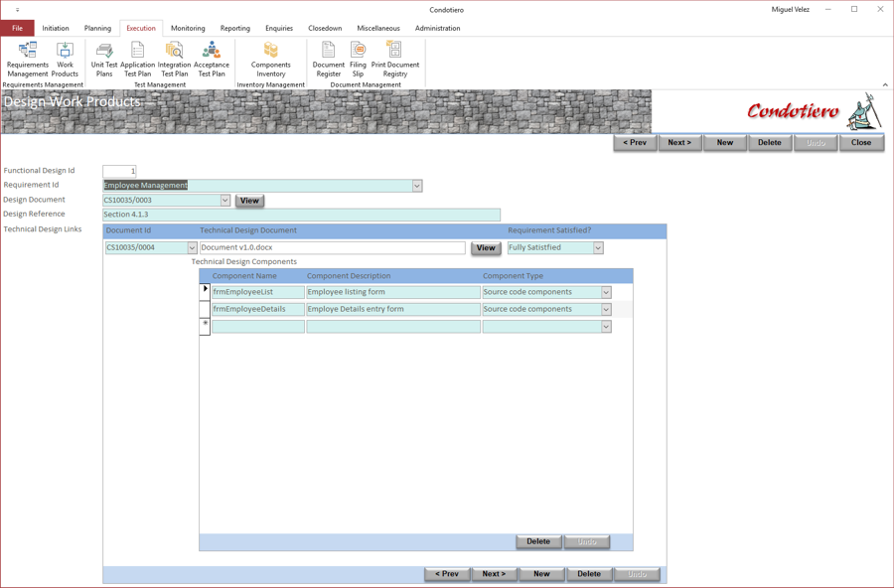Screen dimensions: 894x588
Task: Expand Component Type dropdown for frmEmployeeList
Action: 606,293
